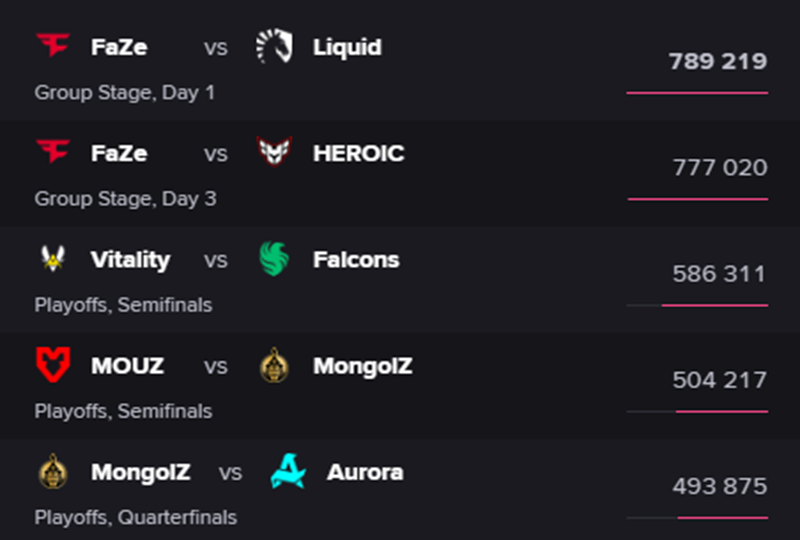Click the Team Liquid horse logo
Viewport: 800px width, 540px height.
tap(274, 46)
